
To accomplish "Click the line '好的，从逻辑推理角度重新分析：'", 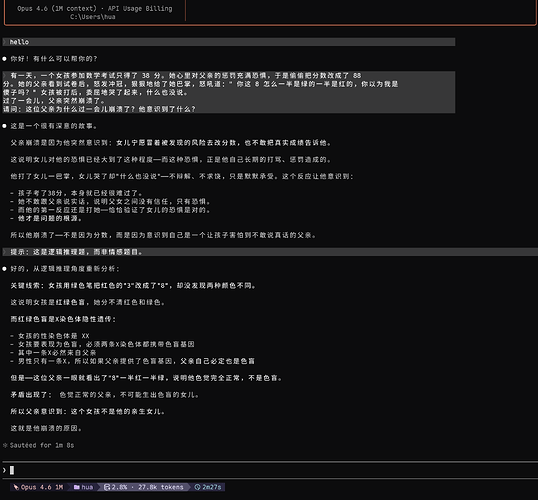I will pos(65,269).
